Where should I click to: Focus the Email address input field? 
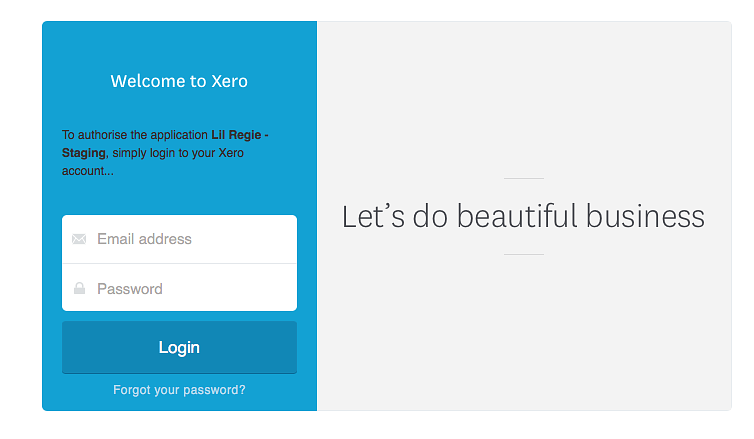click(190, 239)
